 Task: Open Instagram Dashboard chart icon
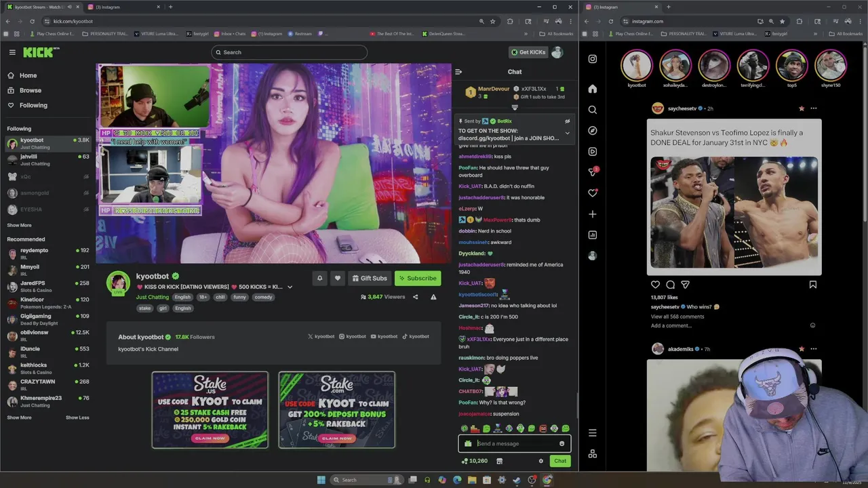click(593, 235)
